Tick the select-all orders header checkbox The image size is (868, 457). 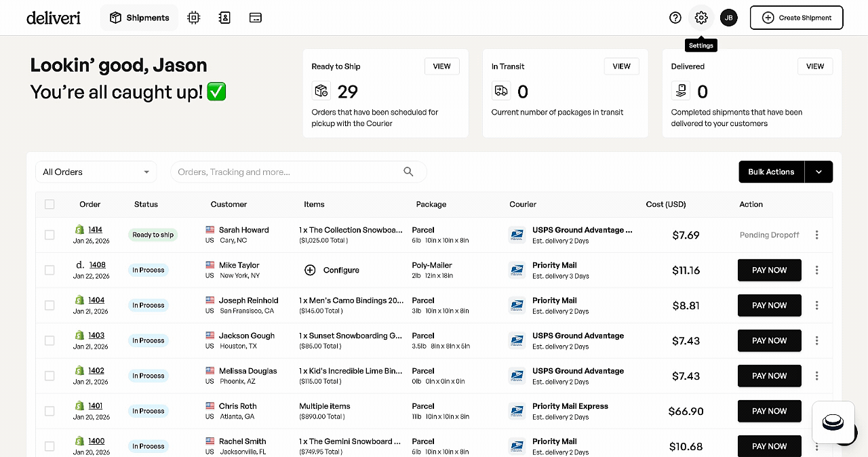click(x=50, y=204)
